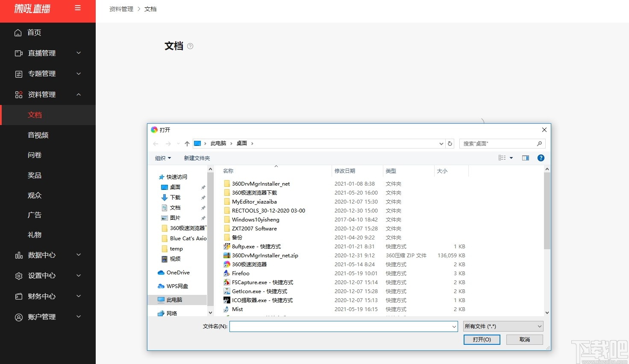Click the 打开(O) button
The image size is (629, 364).
(482, 339)
